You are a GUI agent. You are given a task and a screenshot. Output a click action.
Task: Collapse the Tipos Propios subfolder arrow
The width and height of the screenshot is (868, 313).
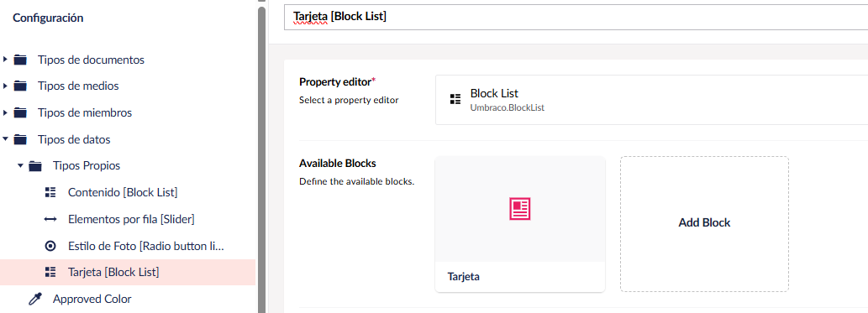(20, 166)
